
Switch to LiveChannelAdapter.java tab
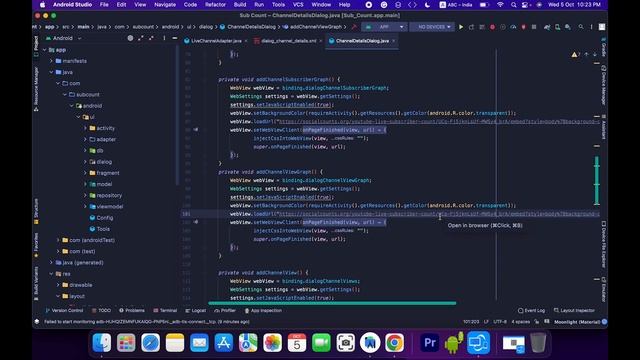[216, 41]
